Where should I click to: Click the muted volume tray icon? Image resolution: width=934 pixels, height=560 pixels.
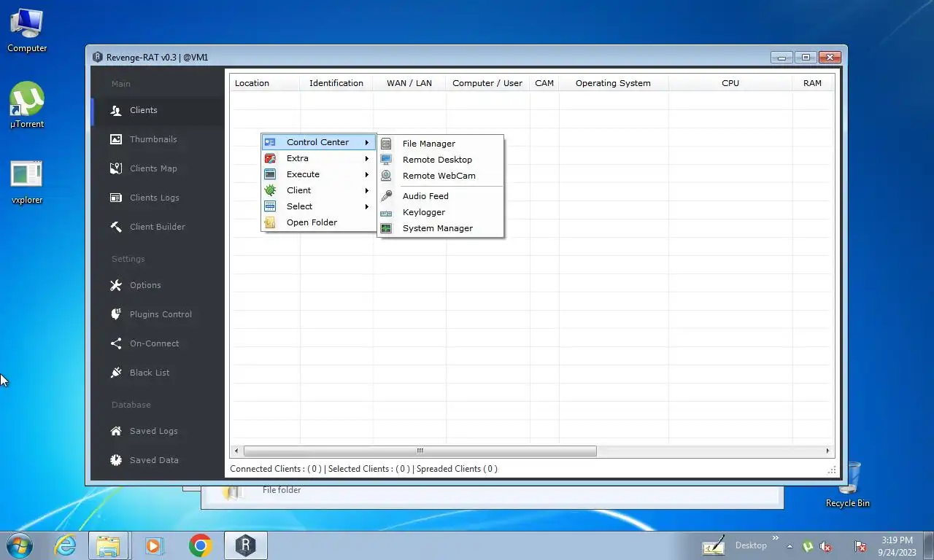(826, 546)
